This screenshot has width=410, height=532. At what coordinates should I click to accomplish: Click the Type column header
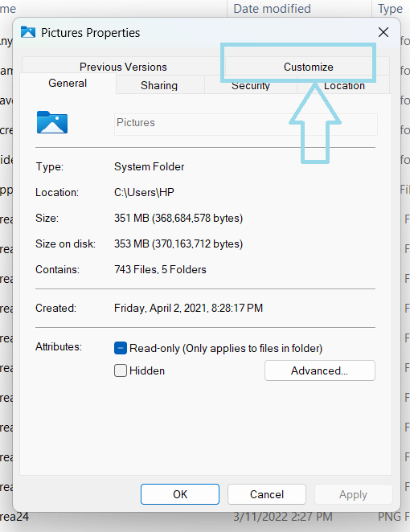coord(391,9)
